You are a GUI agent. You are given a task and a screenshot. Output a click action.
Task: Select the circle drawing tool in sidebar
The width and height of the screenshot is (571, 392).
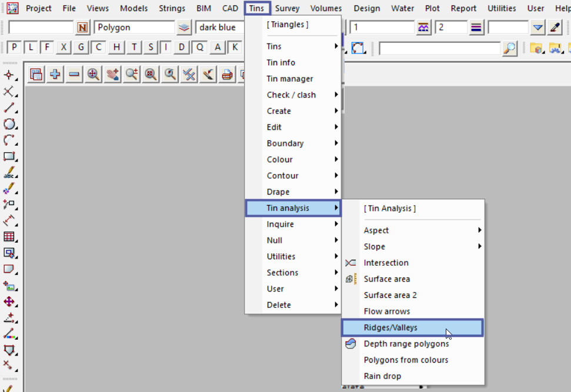[9, 124]
